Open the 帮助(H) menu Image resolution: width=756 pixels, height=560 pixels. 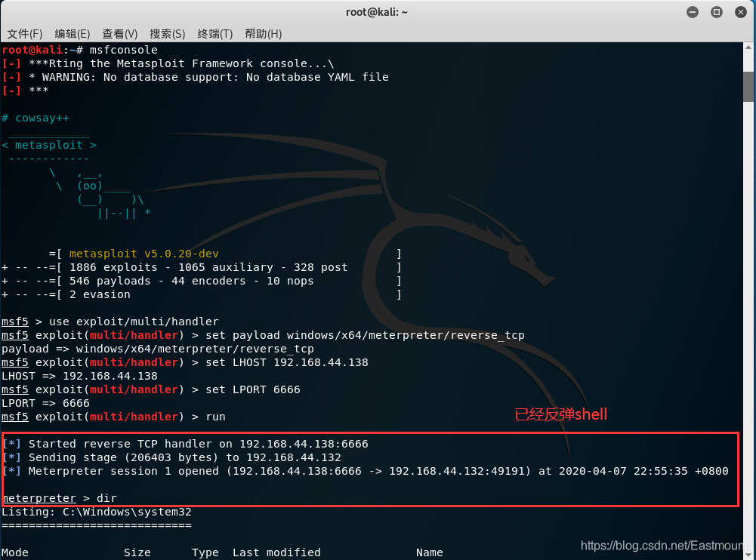[264, 34]
